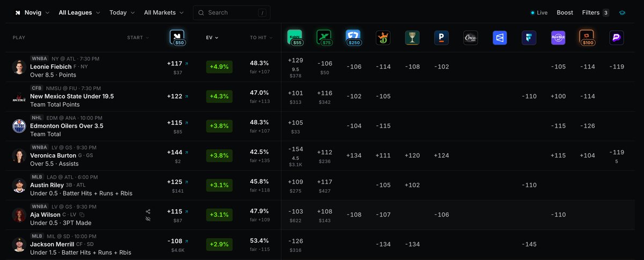
Task: Click the +102 odds in Austin Riley row
Action: [x=412, y=185]
